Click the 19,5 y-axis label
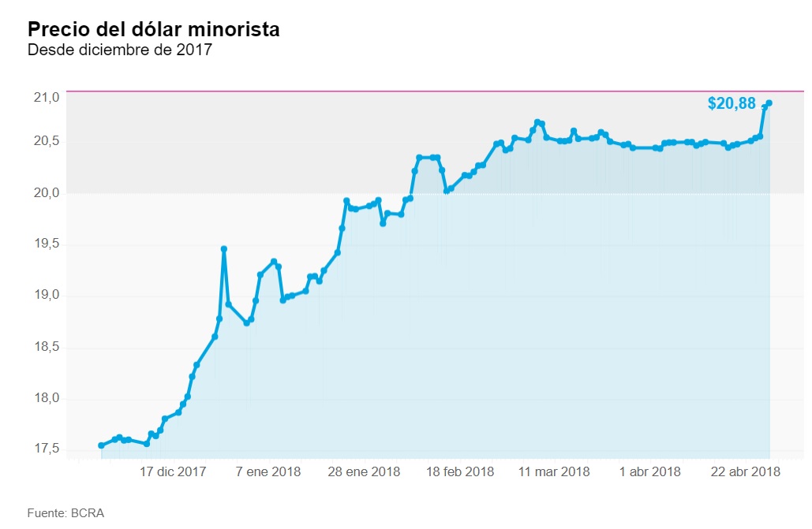 tap(47, 244)
